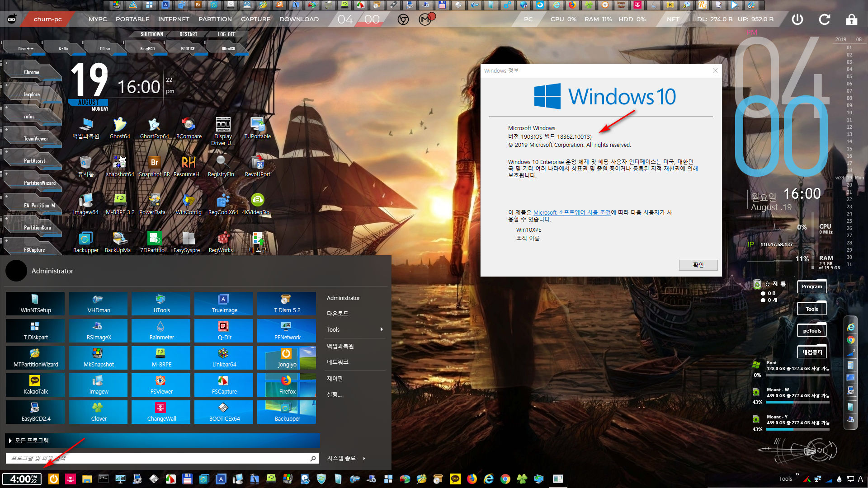Open FSViewer tile

[x=161, y=385]
